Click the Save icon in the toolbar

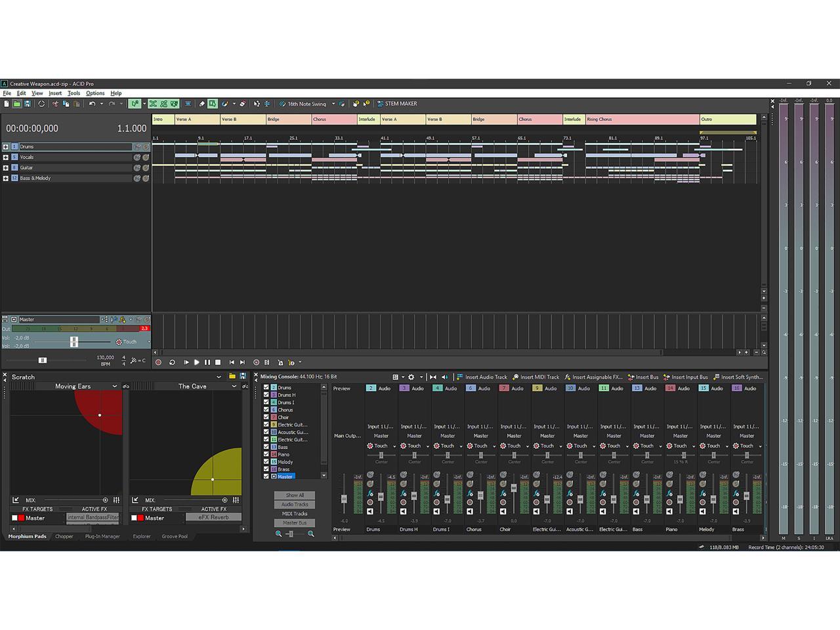pos(28,104)
